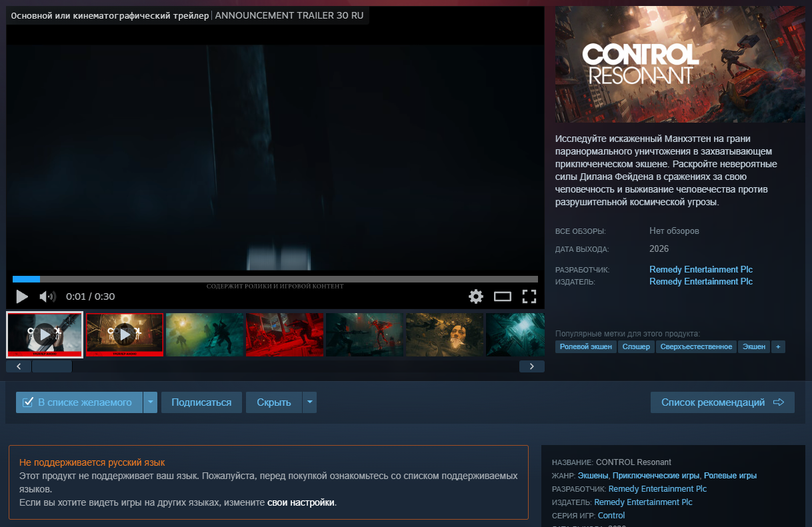Play the announcement trailer video
The width and height of the screenshot is (812, 527).
click(22, 296)
